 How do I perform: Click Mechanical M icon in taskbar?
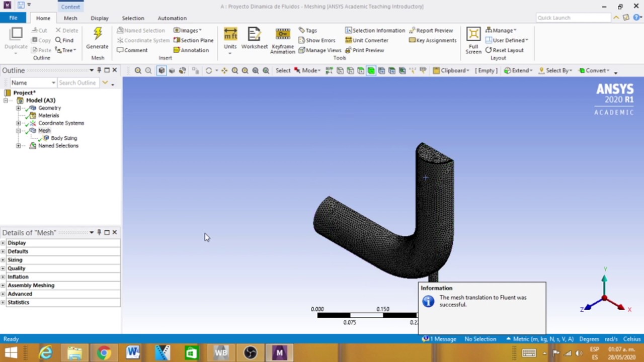pos(279,352)
